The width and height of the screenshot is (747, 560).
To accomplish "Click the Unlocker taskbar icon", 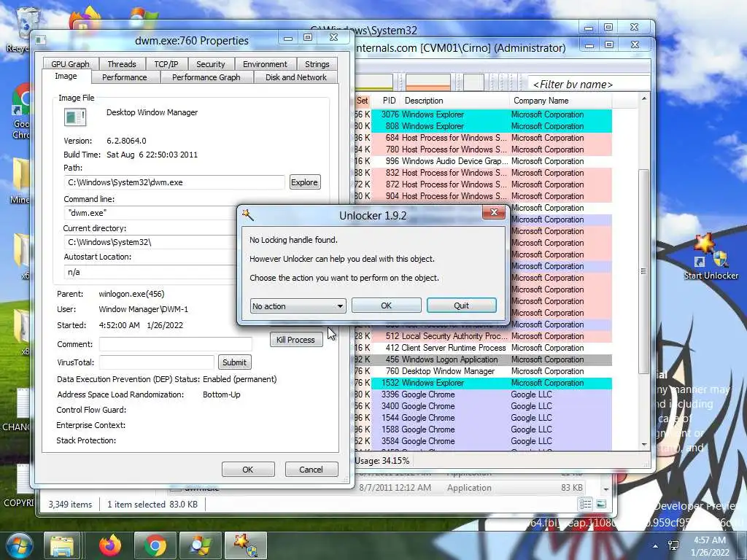I will 245,545.
